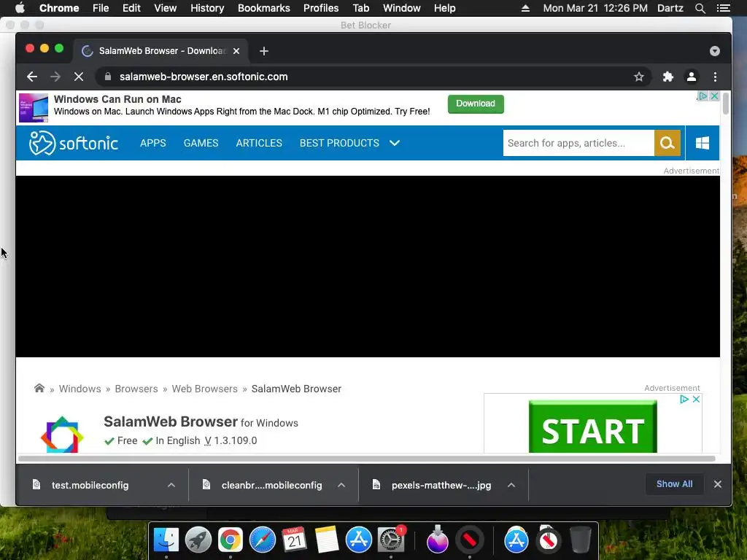747x560 pixels.
Task: Click the orange search magnifier button
Action: [667, 143]
